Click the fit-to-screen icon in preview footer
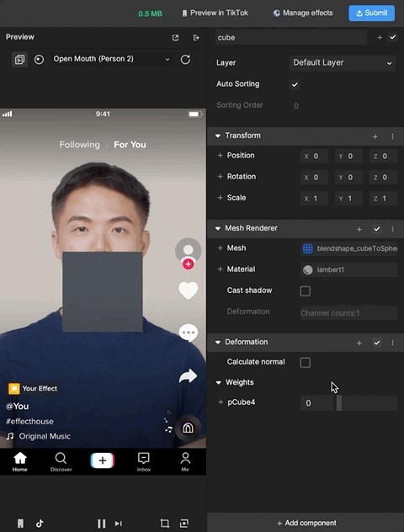 (x=184, y=524)
